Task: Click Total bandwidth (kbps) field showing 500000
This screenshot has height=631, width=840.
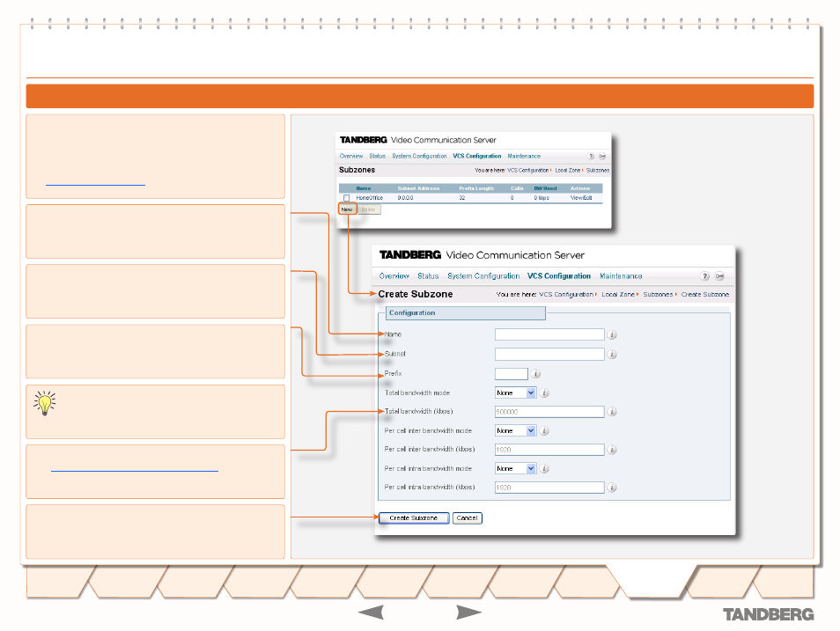Action: pos(549,411)
